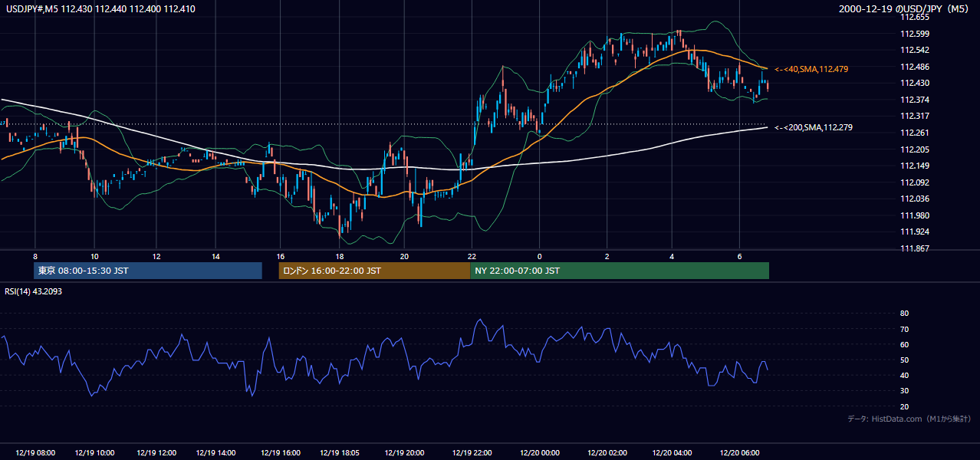
Task: Click hour marker 6 under price chart
Action: pos(740,256)
